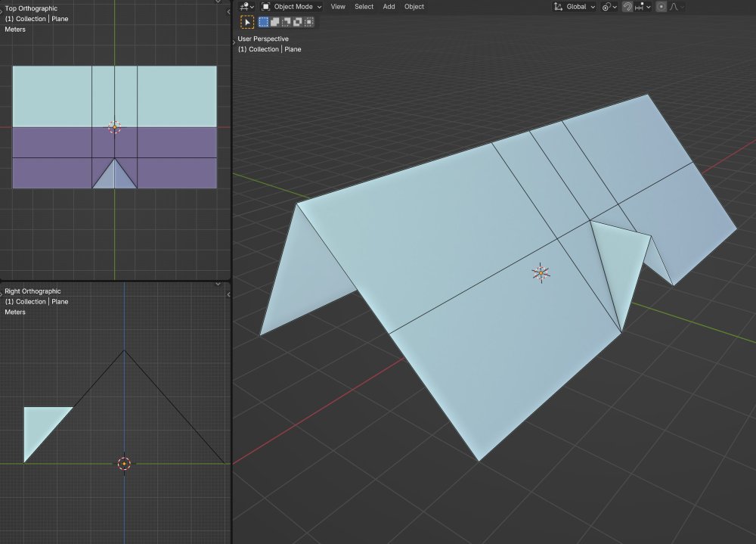Select the Tweak select tool icon
This screenshot has height=544, width=756.
click(x=247, y=23)
